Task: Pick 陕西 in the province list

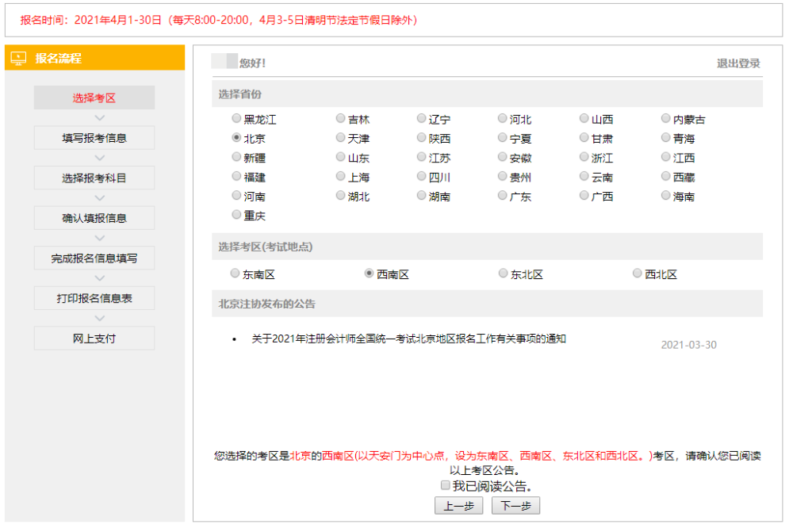Action: (x=421, y=137)
